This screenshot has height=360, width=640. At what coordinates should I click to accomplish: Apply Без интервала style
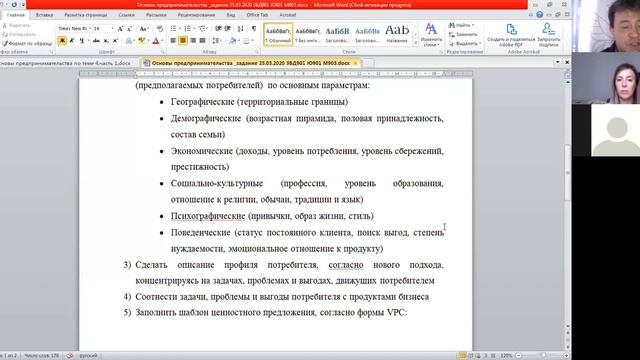point(308,34)
